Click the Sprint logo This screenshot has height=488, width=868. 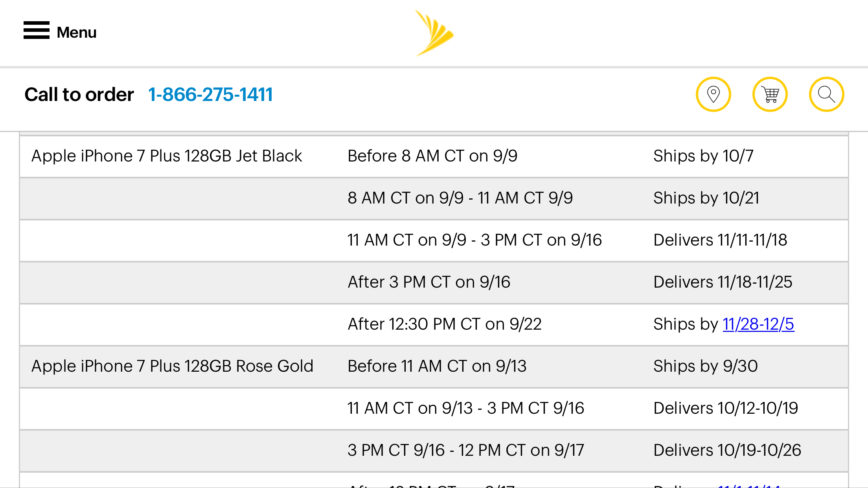click(434, 33)
